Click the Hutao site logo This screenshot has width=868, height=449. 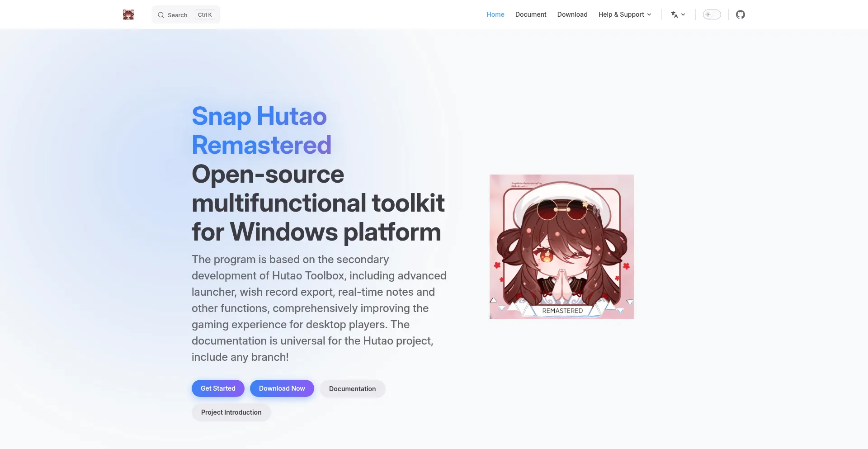[128, 14]
